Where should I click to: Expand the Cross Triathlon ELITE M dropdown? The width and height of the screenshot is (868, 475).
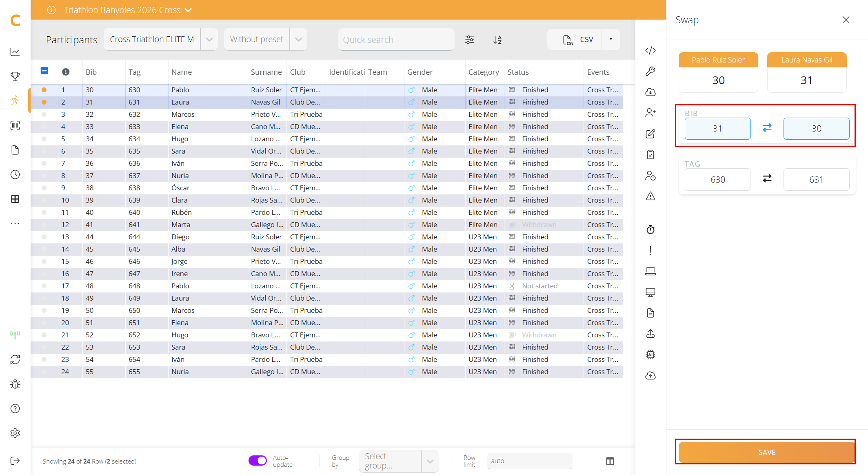click(209, 40)
